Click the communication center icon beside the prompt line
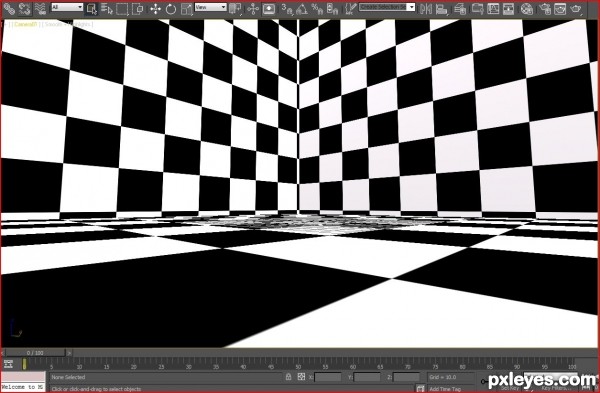 pyautogui.click(x=421, y=388)
